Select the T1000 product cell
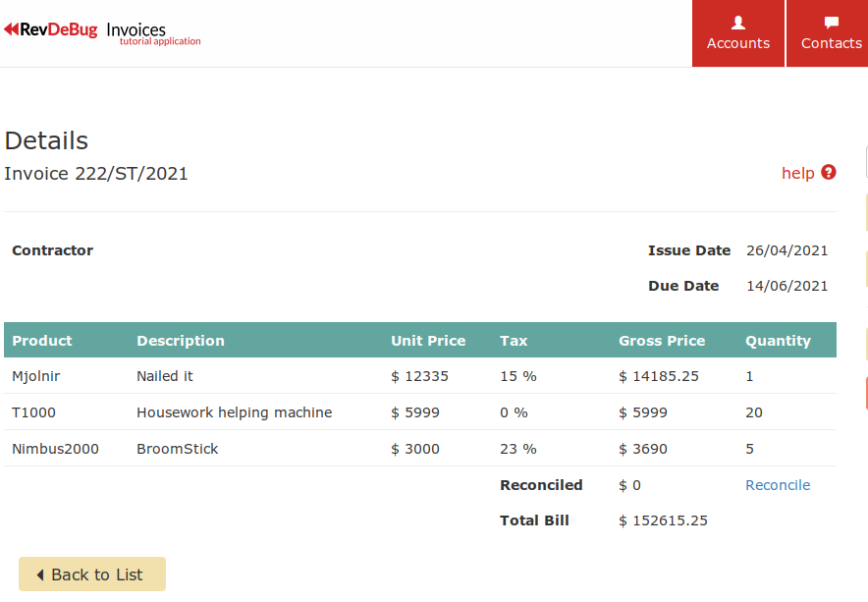 (x=33, y=412)
